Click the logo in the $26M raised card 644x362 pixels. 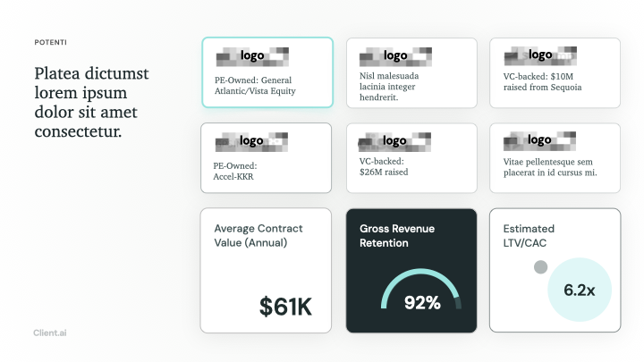click(x=394, y=142)
